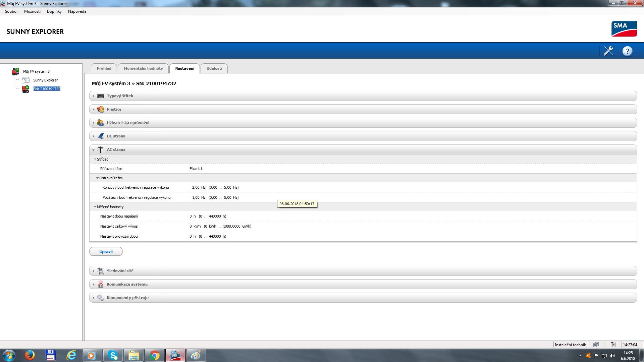The image size is (644, 362).
Task: Open the Možnosti menu
Action: [32, 11]
